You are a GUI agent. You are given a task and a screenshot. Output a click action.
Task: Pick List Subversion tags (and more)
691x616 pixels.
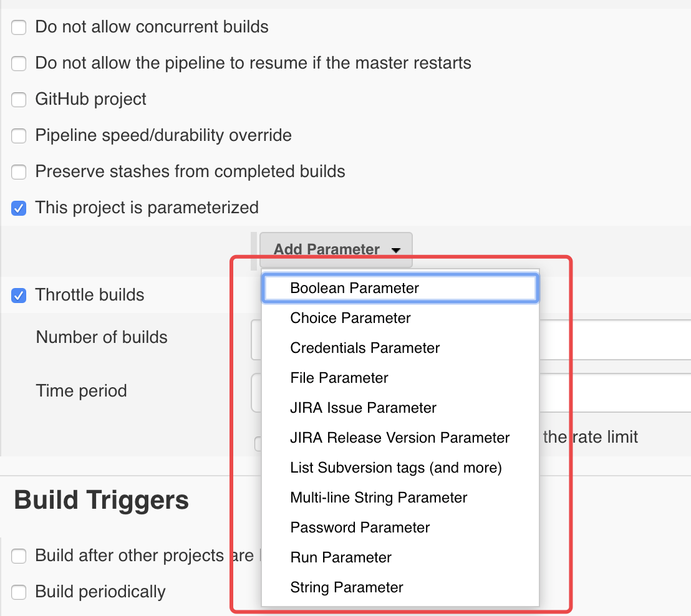tap(396, 468)
